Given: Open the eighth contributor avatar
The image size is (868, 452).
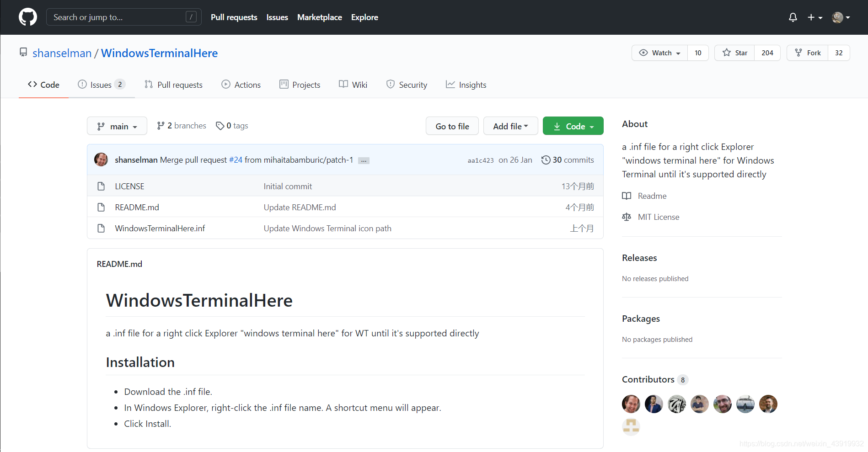Looking at the screenshot, I should coord(631,427).
